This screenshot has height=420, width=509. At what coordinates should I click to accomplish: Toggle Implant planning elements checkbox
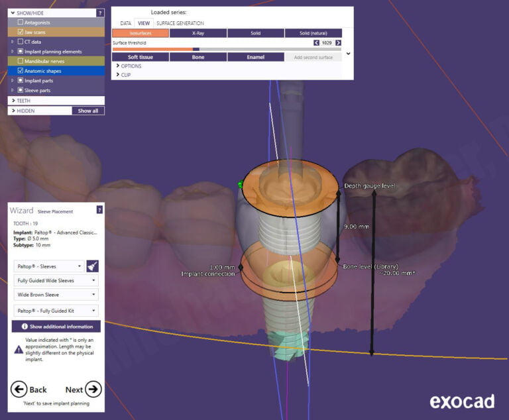(x=21, y=51)
